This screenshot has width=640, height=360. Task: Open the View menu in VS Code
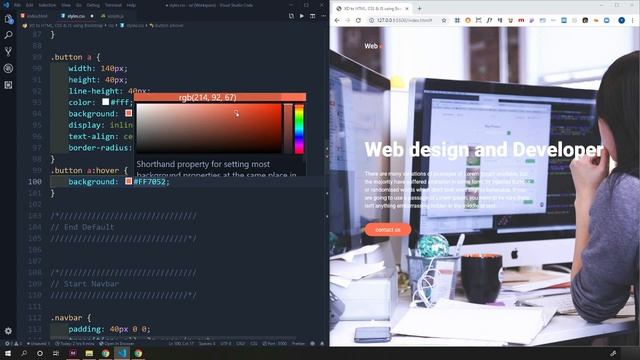click(66, 5)
